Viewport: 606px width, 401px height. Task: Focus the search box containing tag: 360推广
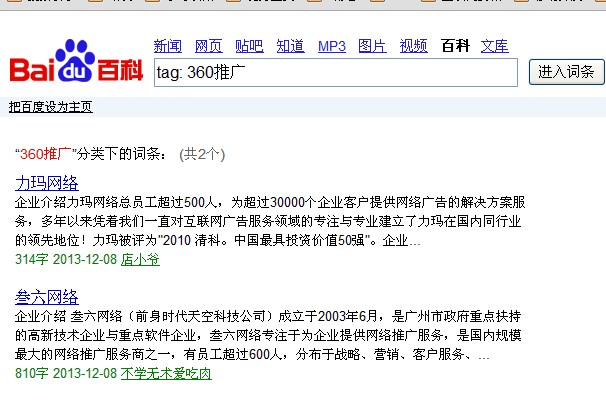(336, 73)
